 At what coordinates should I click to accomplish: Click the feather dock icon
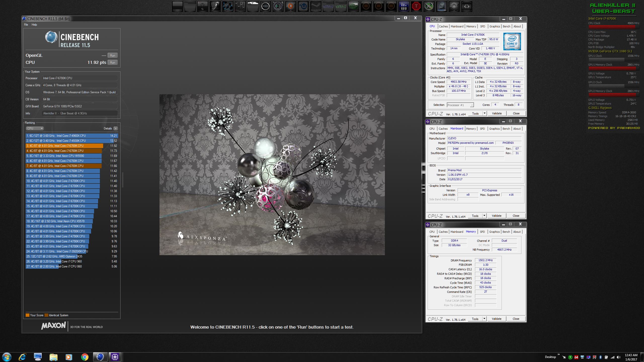point(215,6)
